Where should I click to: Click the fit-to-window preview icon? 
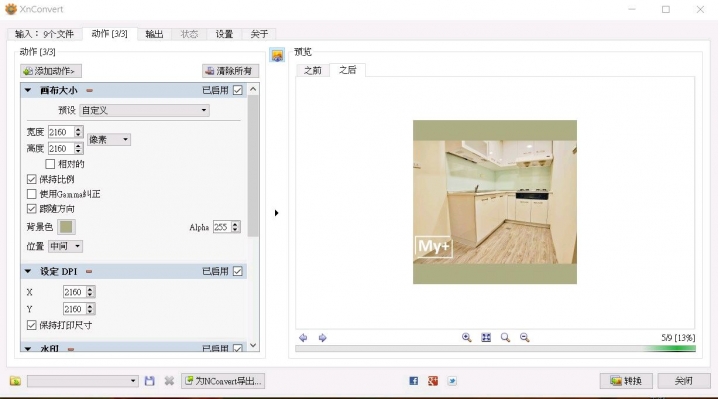pos(486,337)
